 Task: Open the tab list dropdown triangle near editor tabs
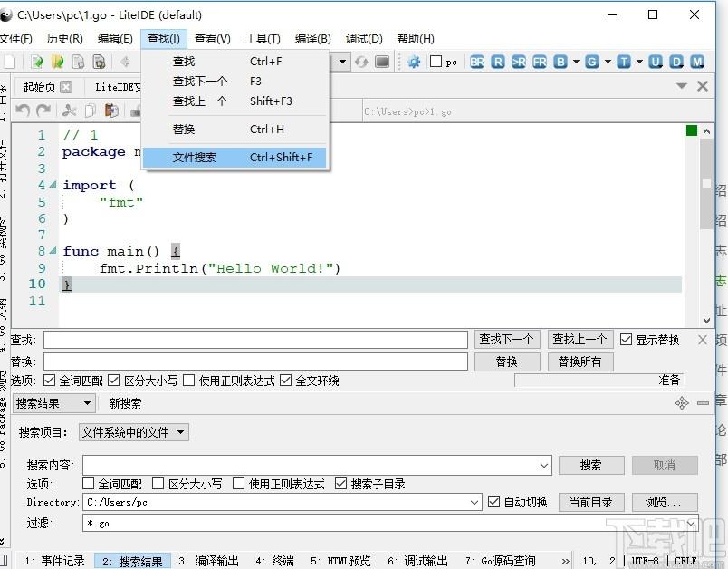pyautogui.click(x=682, y=86)
